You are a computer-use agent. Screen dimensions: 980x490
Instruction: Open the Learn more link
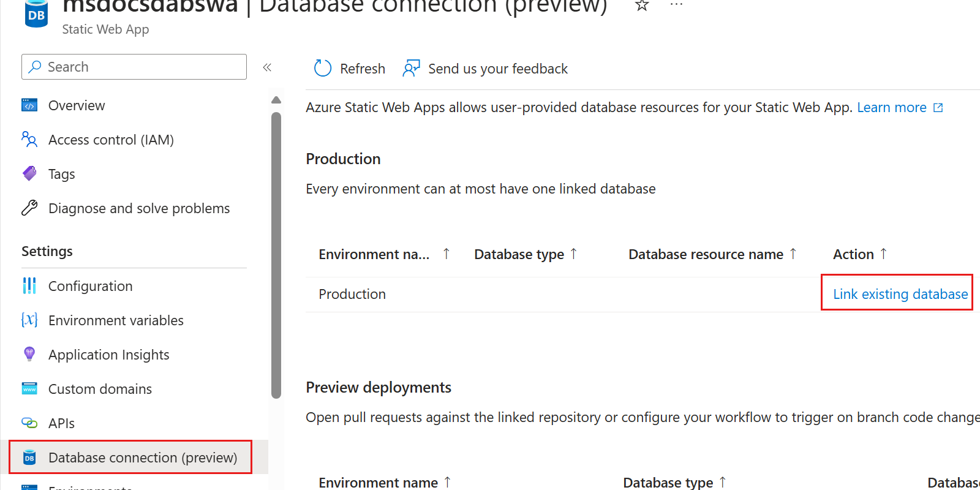[891, 107]
